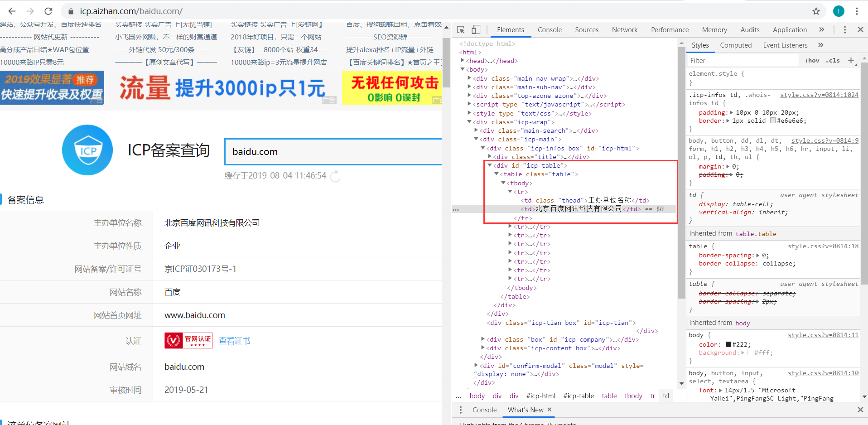Switch to the Computed sidebar tab
Screen dimensions: 868x425
tap(736, 45)
